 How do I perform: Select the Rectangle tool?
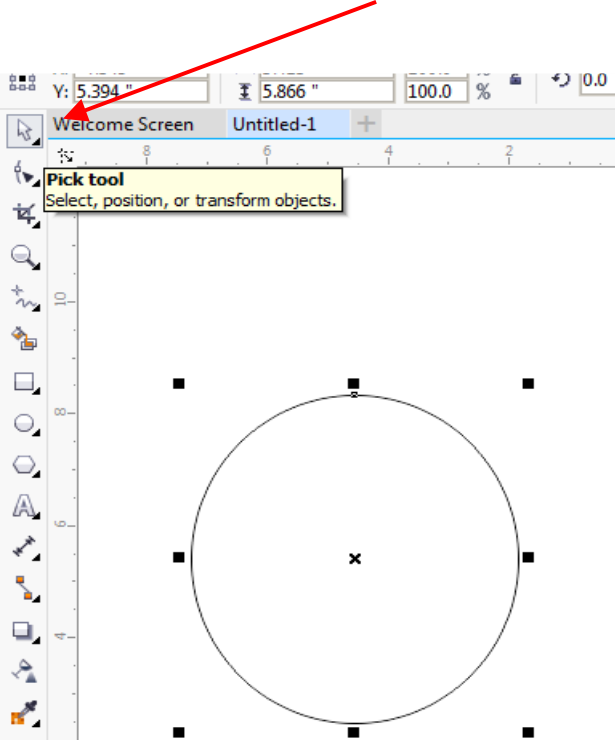25,382
